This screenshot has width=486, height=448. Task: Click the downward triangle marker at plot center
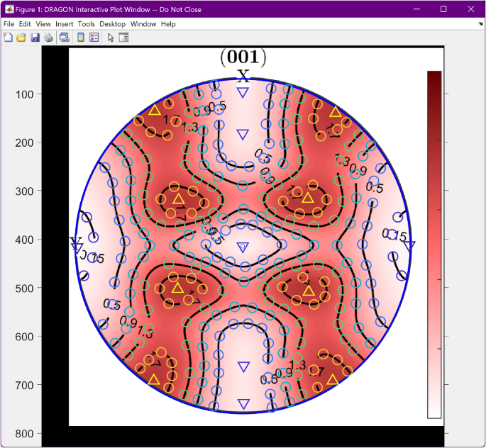243,247
